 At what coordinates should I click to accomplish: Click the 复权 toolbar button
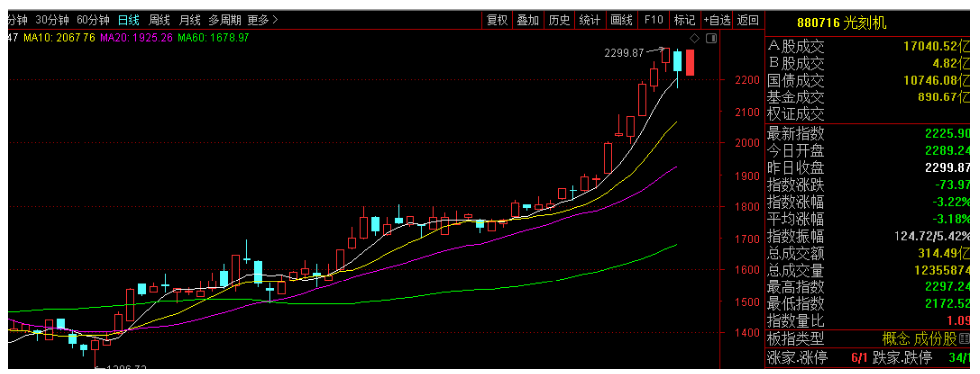[497, 20]
